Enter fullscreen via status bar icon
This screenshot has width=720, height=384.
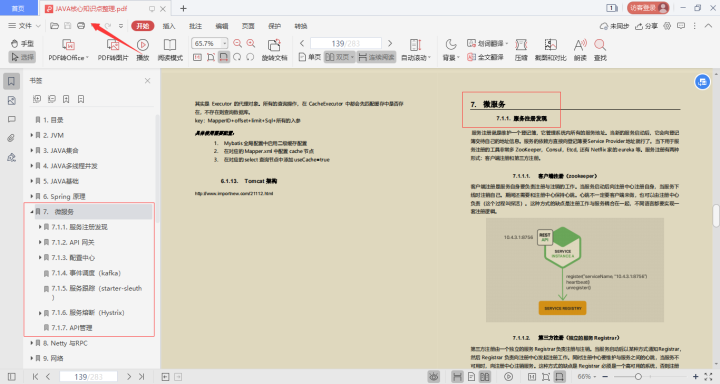pos(708,377)
